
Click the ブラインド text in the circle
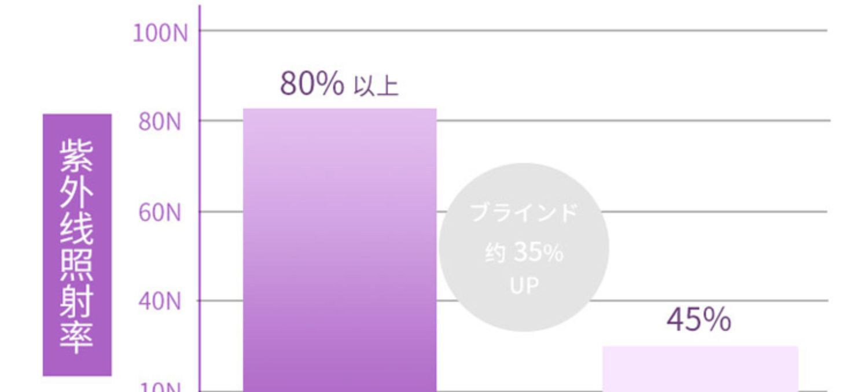pos(524,213)
